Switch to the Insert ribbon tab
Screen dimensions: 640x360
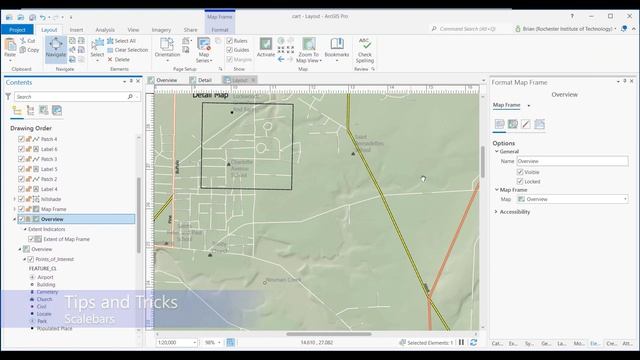coord(76,30)
